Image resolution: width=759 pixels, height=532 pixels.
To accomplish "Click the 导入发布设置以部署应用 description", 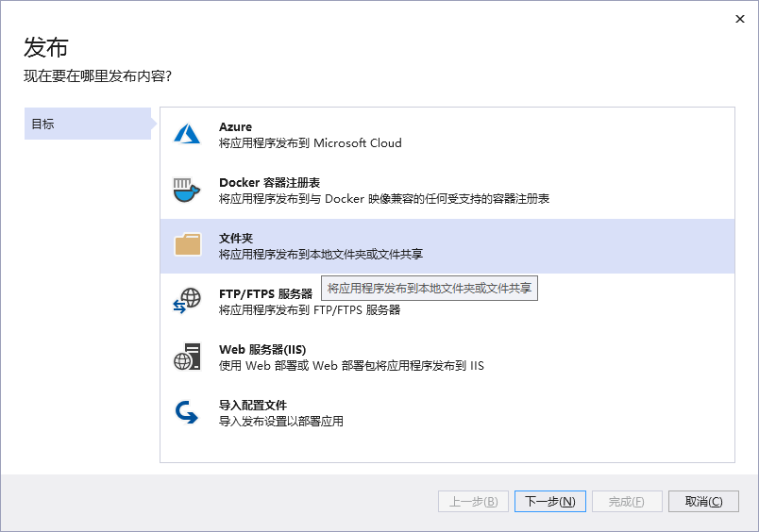I will pyautogui.click(x=281, y=422).
